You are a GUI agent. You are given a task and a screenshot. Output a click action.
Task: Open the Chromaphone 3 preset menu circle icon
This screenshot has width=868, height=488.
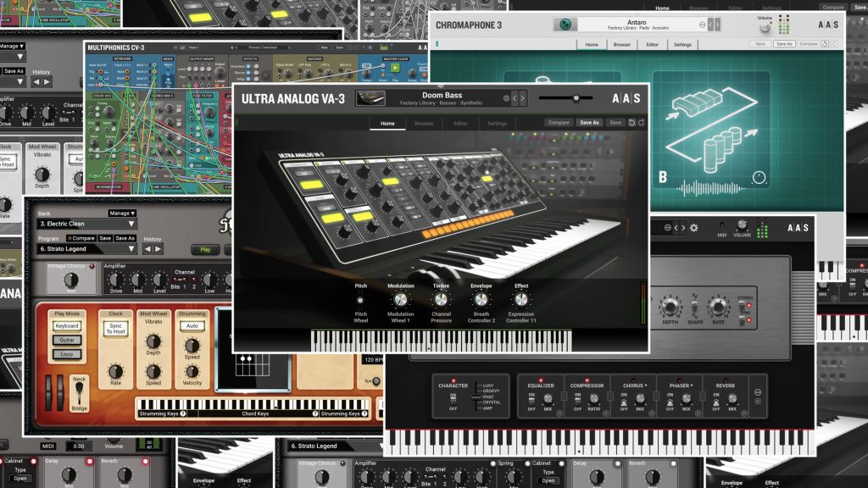click(x=703, y=25)
